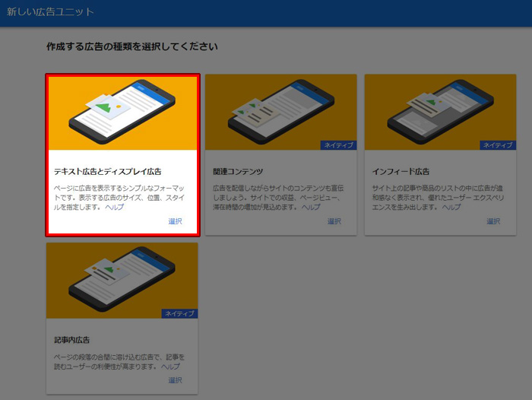Select 選択 under テキスト広告とディスプレイ広告

click(x=175, y=221)
